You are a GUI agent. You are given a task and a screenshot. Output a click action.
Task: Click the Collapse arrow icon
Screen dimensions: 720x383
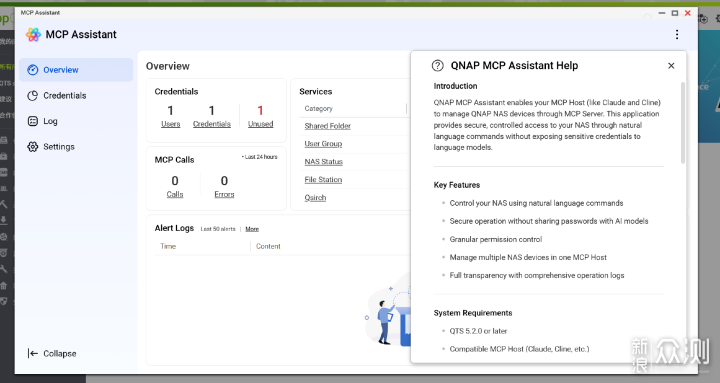(33, 353)
